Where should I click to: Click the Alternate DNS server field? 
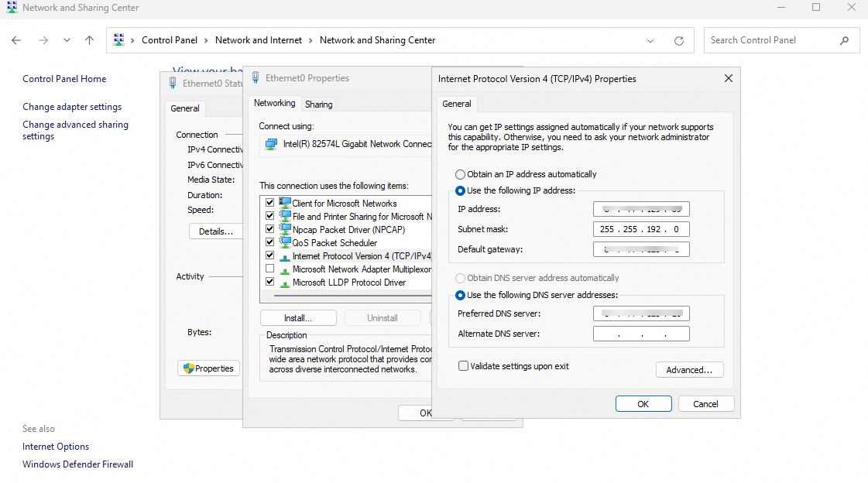(641, 334)
